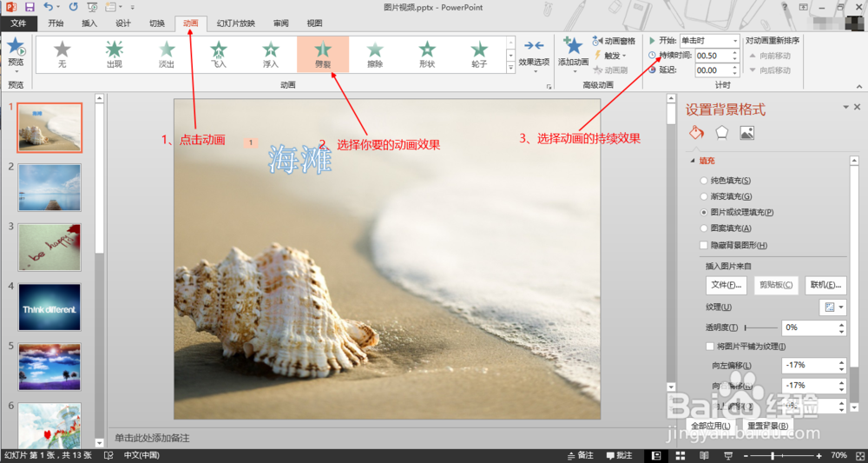Open the 幻灯片放映 (Slide Show) tab
The width and height of the screenshot is (868, 463).
click(x=236, y=23)
